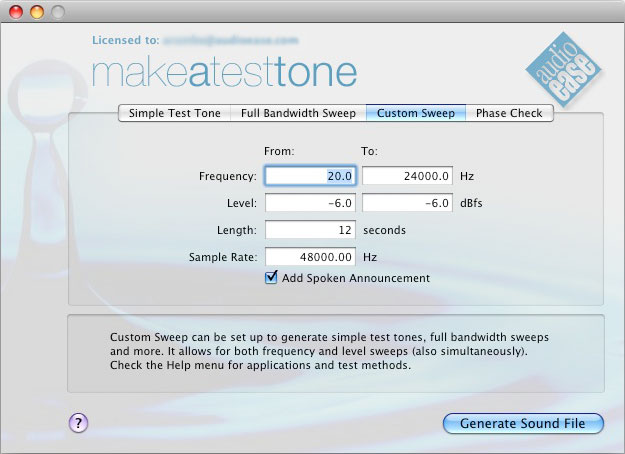625x454 pixels.
Task: Click the makeatesttone title text
Action: [x=224, y=73]
